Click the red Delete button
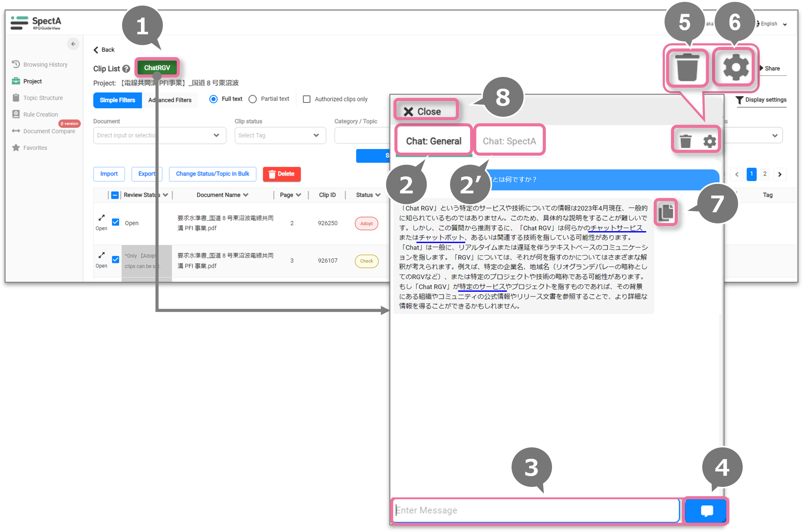Image resolution: width=803 pixels, height=532 pixels. [x=281, y=174]
